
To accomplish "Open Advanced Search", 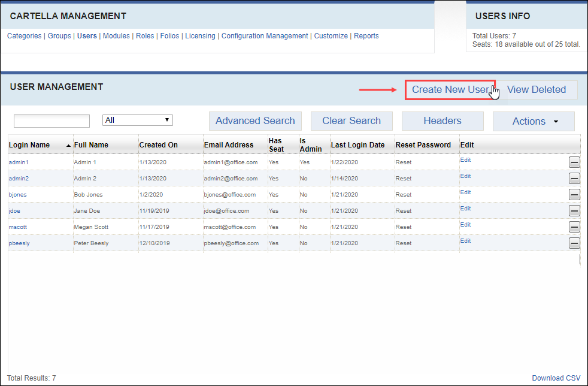I will 255,121.
